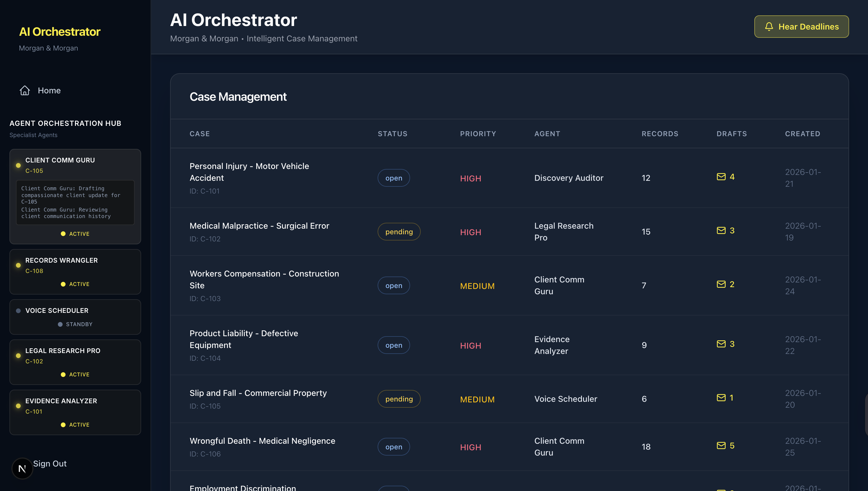Open the Wrongful Death - Medical Negligence case
868x491 pixels.
click(x=262, y=441)
